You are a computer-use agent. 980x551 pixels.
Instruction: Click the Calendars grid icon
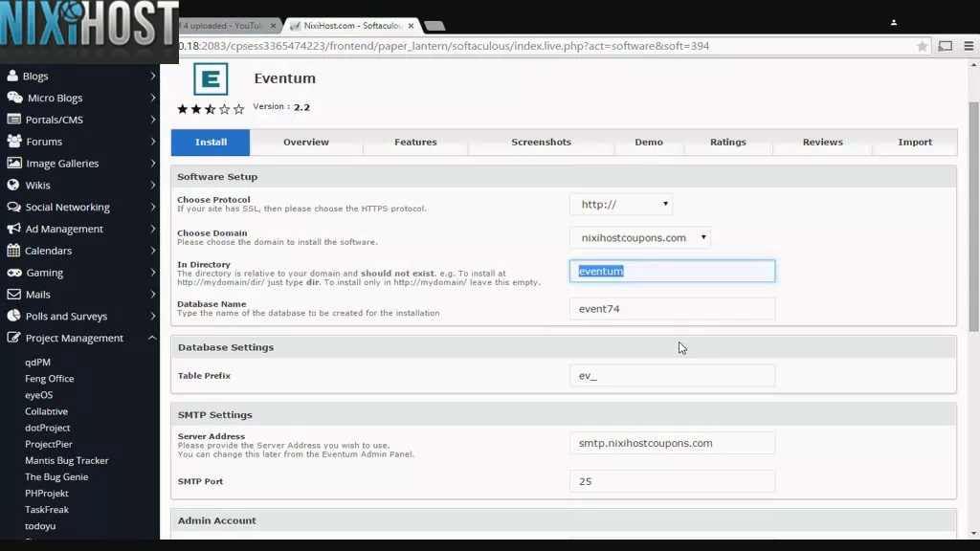[x=13, y=251]
